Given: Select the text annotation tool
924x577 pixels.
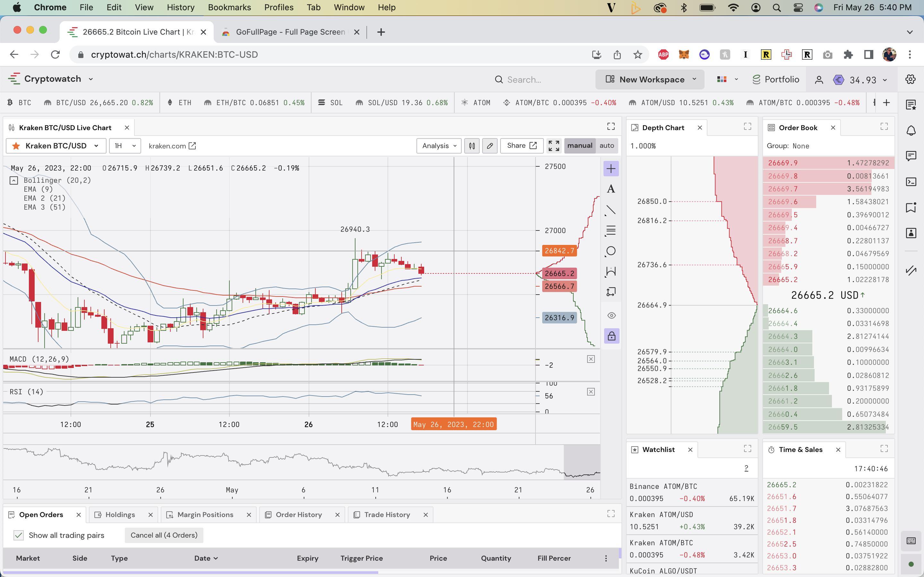Looking at the screenshot, I should click(x=611, y=189).
